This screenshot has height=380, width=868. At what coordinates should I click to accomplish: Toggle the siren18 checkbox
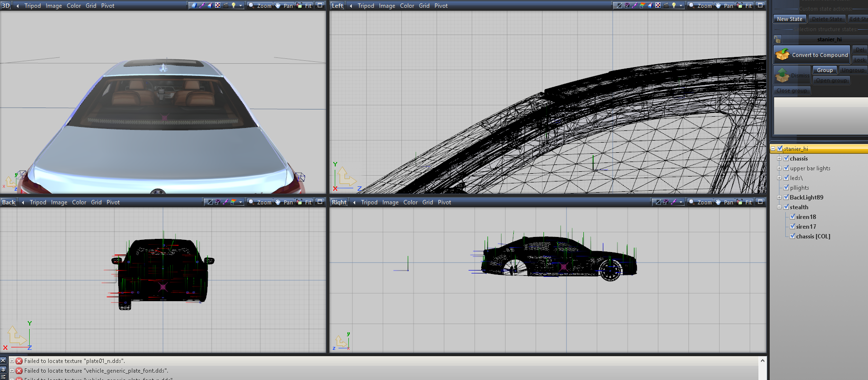coord(793,217)
